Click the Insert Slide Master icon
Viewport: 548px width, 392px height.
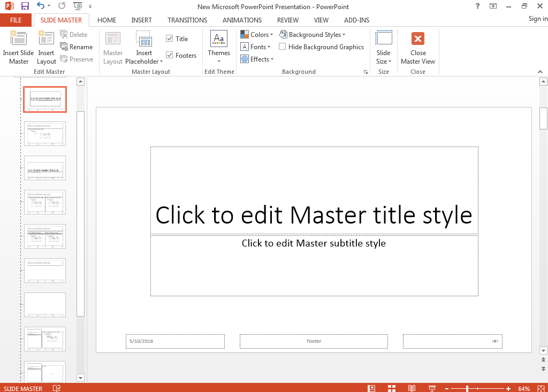coord(18,40)
